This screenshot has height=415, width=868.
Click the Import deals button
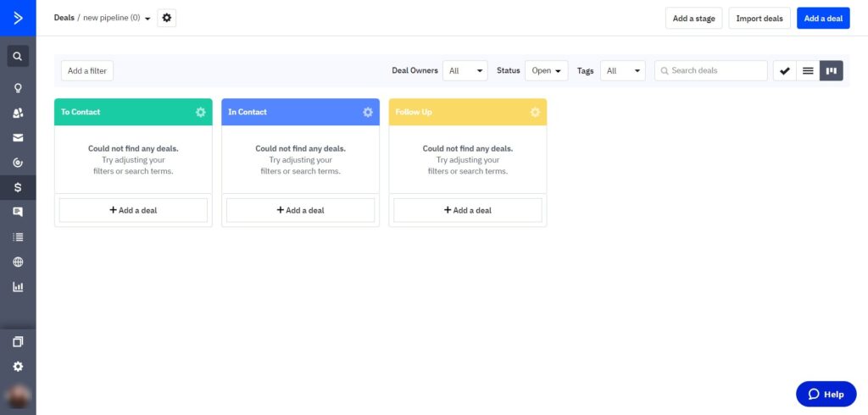(759, 19)
